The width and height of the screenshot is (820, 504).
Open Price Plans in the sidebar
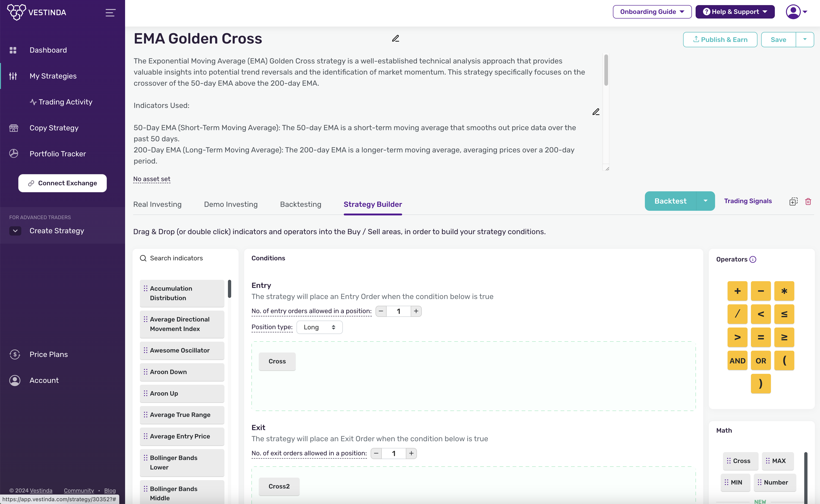(49, 354)
